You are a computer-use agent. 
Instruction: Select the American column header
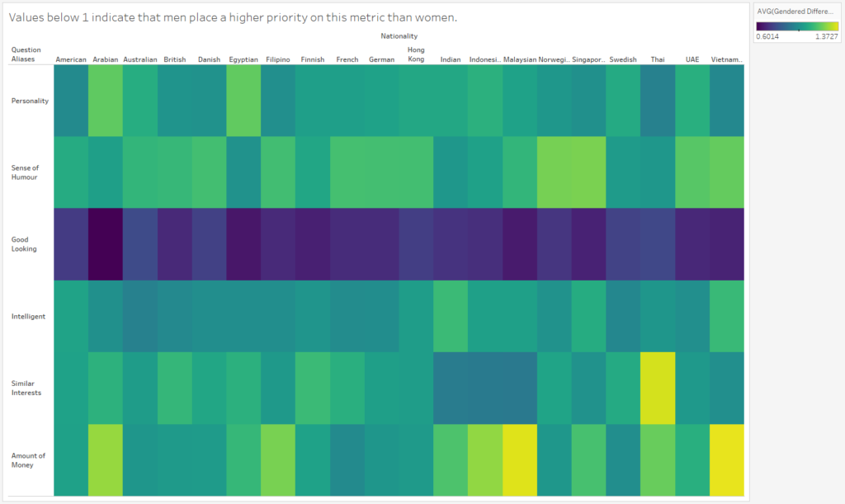point(71,59)
